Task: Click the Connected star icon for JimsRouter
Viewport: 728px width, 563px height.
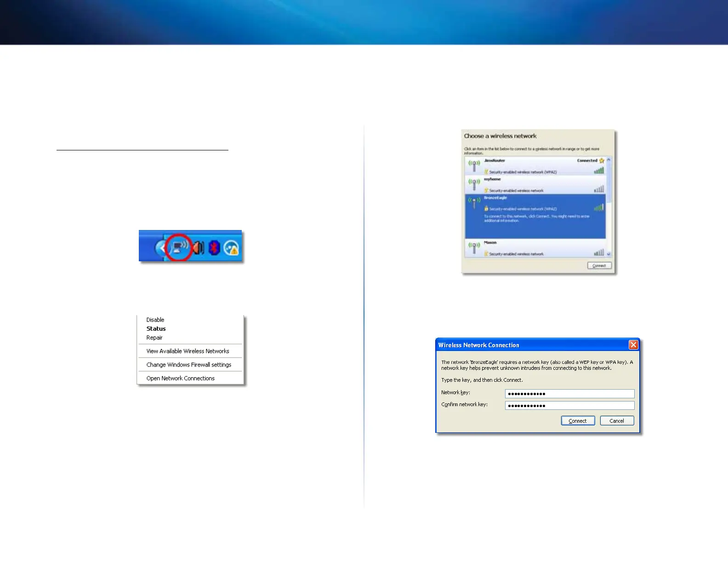Action: (602, 161)
